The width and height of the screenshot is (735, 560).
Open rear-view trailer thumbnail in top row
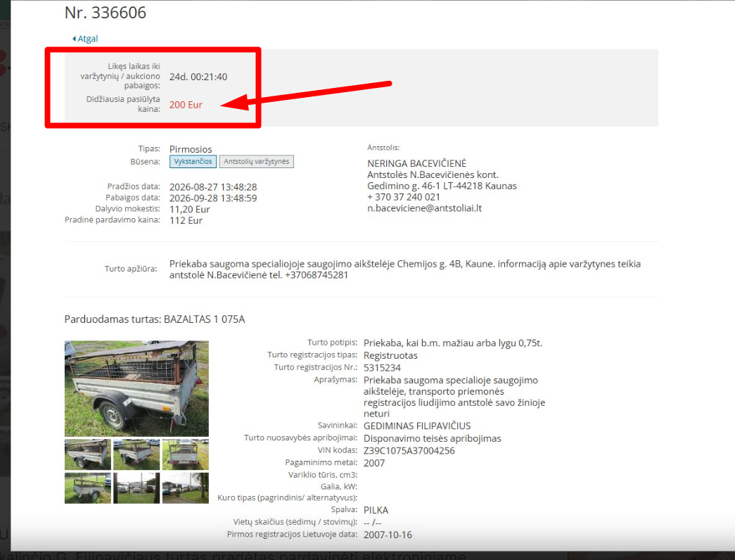point(185,454)
